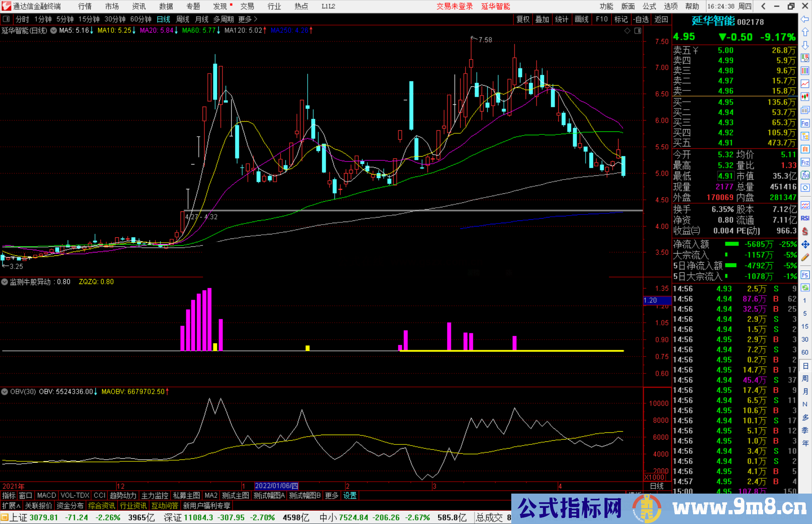Click the back arrow sidebar icon
This screenshot has width=812, height=524.
point(805,19)
